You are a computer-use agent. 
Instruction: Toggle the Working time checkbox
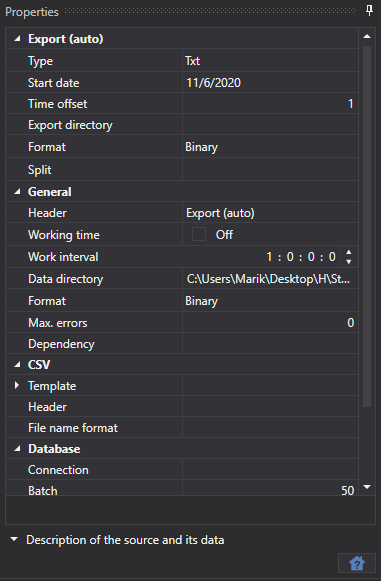click(x=199, y=234)
